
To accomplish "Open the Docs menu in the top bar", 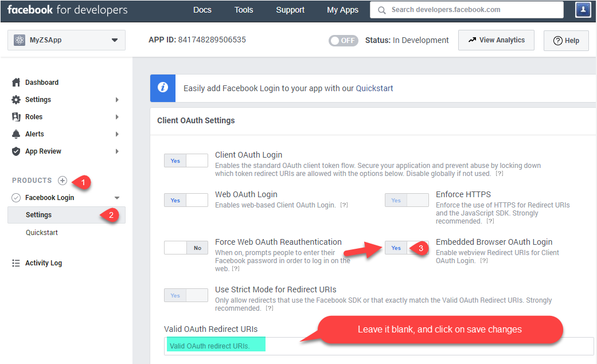I will coord(202,10).
